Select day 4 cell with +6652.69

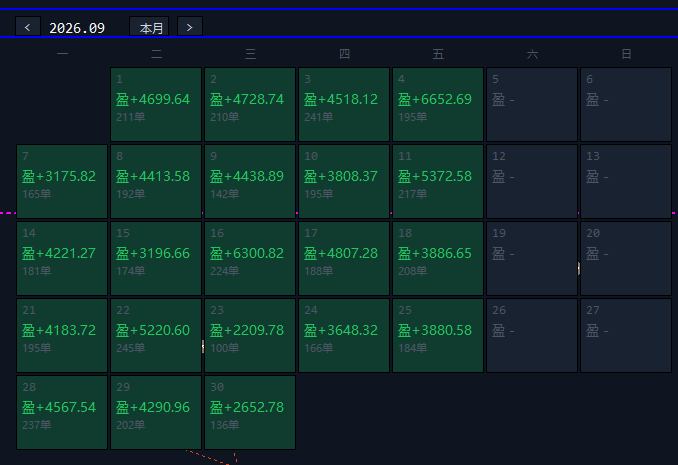coord(438,104)
